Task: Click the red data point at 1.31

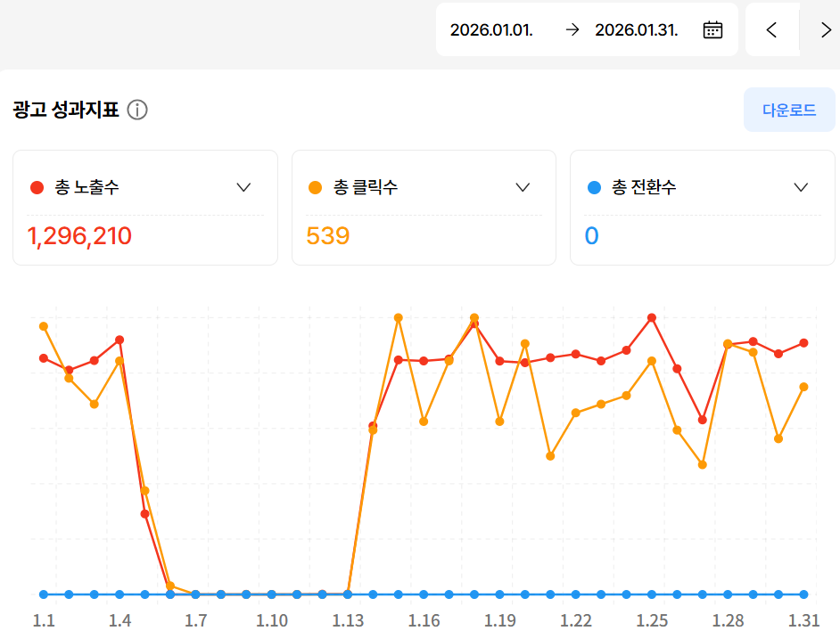Action: [803, 343]
